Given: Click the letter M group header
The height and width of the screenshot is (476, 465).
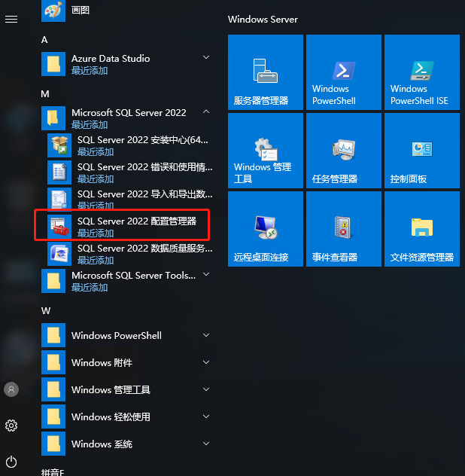Looking at the screenshot, I should point(45,94).
